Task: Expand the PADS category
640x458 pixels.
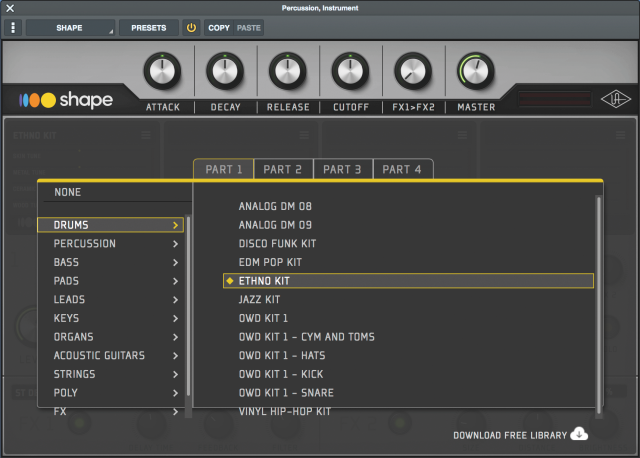Action: pos(110,281)
